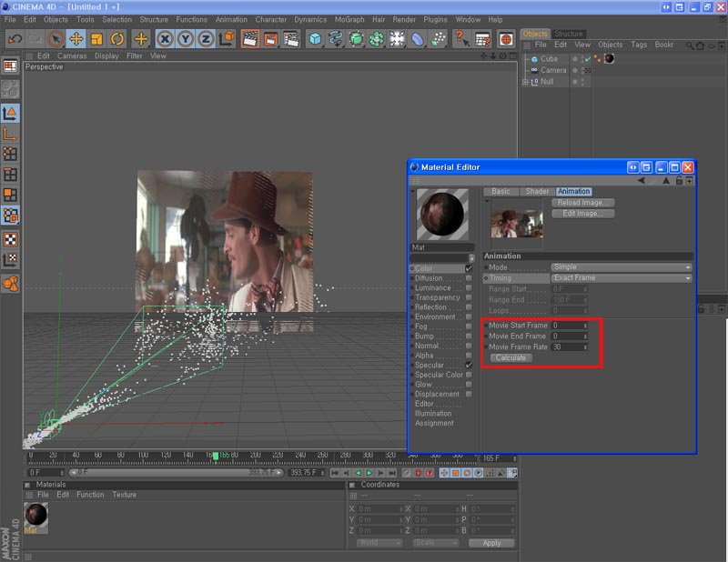Click Render in Picture Viewer icon
The height and width of the screenshot is (562, 728).
coord(270,39)
